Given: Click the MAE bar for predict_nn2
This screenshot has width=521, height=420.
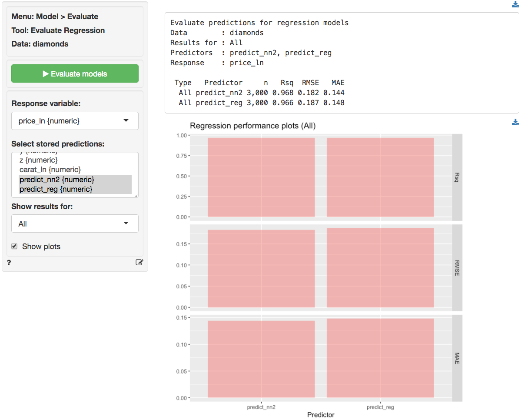Looking at the screenshot, I should pyautogui.click(x=261, y=359).
